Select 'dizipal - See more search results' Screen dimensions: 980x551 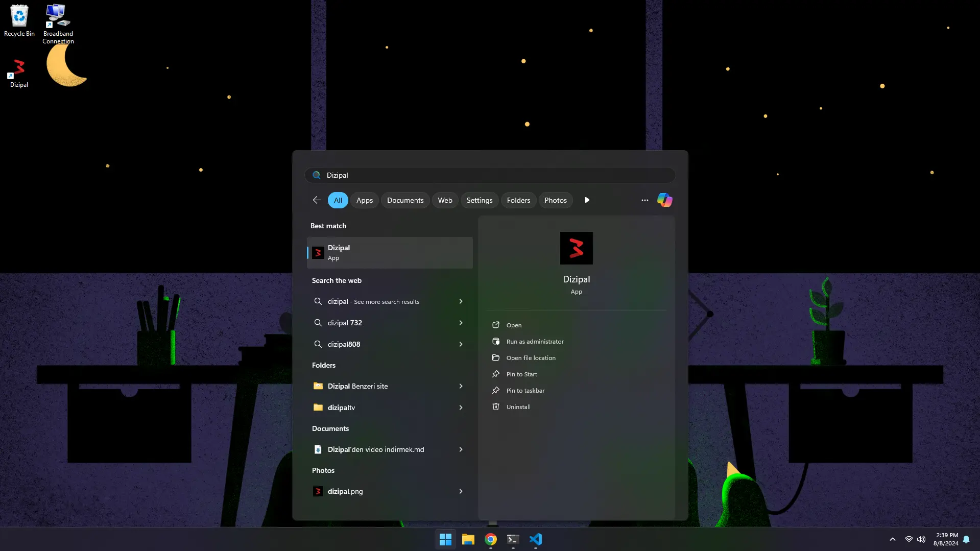coord(390,301)
